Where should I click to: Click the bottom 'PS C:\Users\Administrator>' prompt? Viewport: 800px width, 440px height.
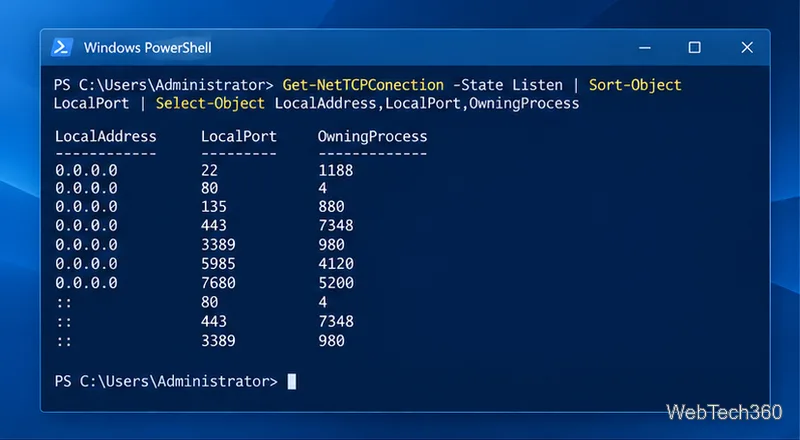166,381
